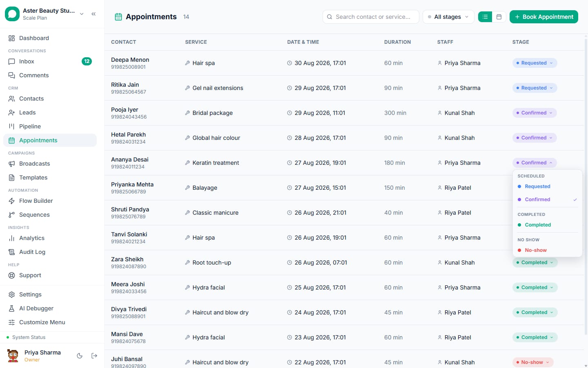Image resolution: width=588 pixels, height=368 pixels.
Task: Click the Keratin treatment service cell
Action: coord(216,163)
